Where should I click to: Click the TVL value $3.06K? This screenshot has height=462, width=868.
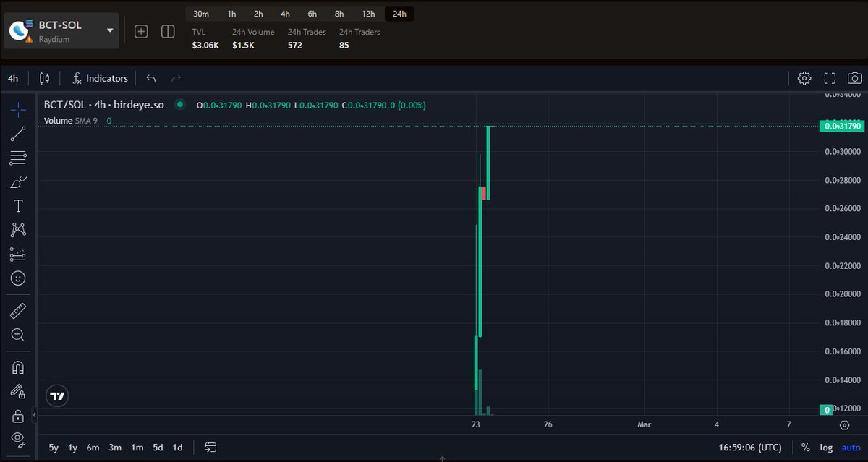coord(204,45)
